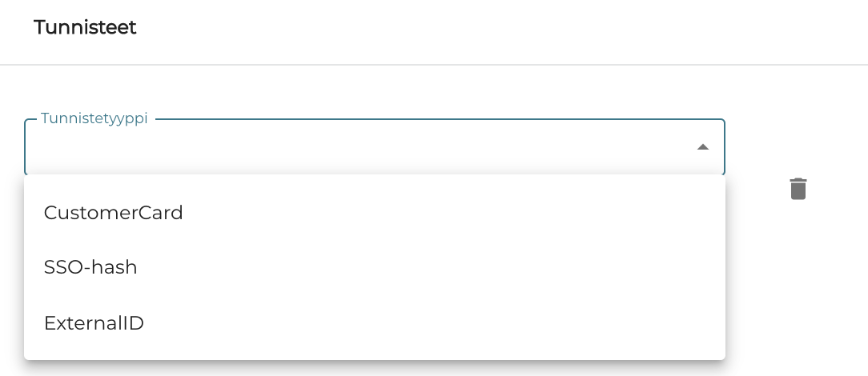
Task: Click the Tunnisteet section heading
Action: click(x=85, y=27)
